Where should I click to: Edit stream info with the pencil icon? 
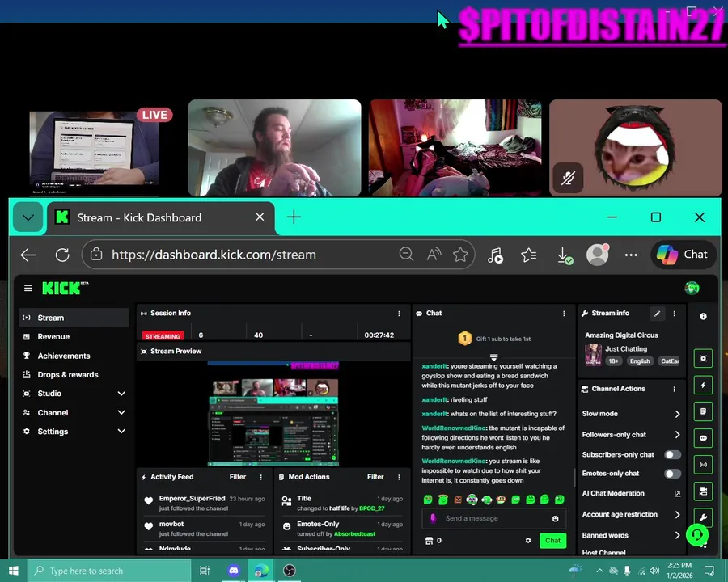click(x=657, y=314)
